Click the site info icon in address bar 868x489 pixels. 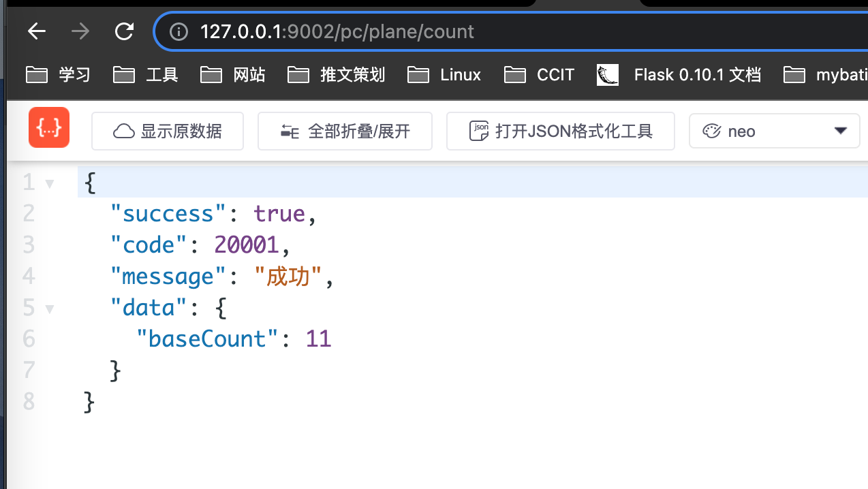(x=179, y=32)
